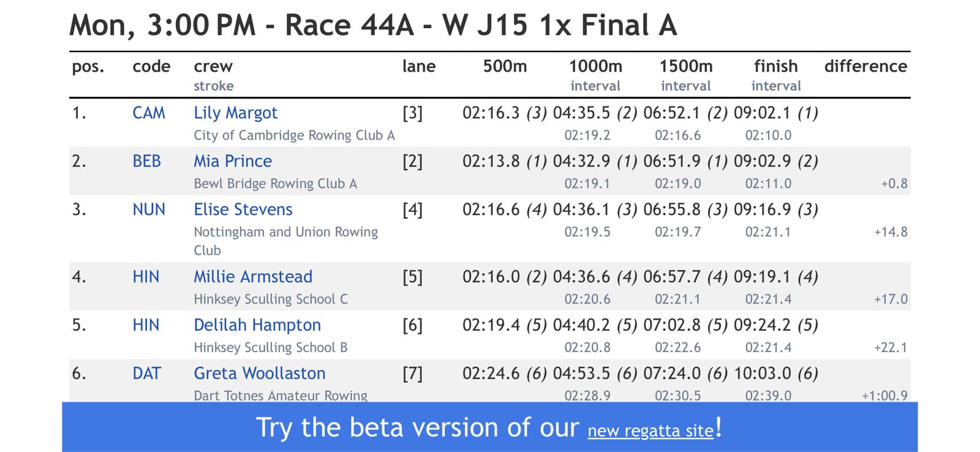Click the Greta Woollaston crew link
Image resolution: width=980 pixels, height=452 pixels.
(x=259, y=374)
